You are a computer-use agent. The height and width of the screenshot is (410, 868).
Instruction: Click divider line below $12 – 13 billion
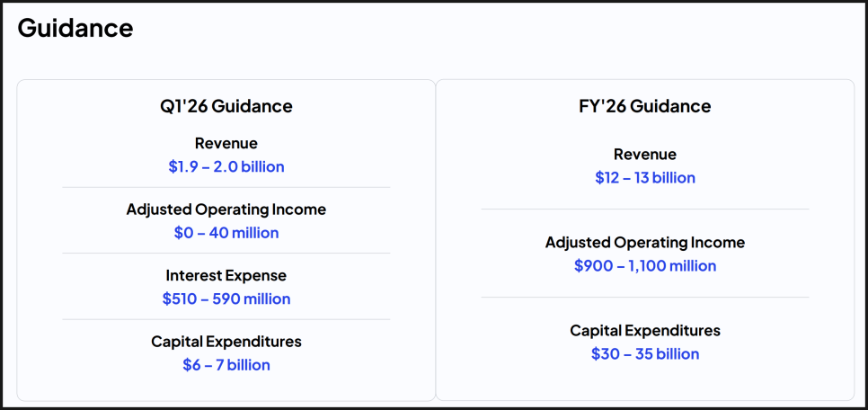click(x=645, y=209)
